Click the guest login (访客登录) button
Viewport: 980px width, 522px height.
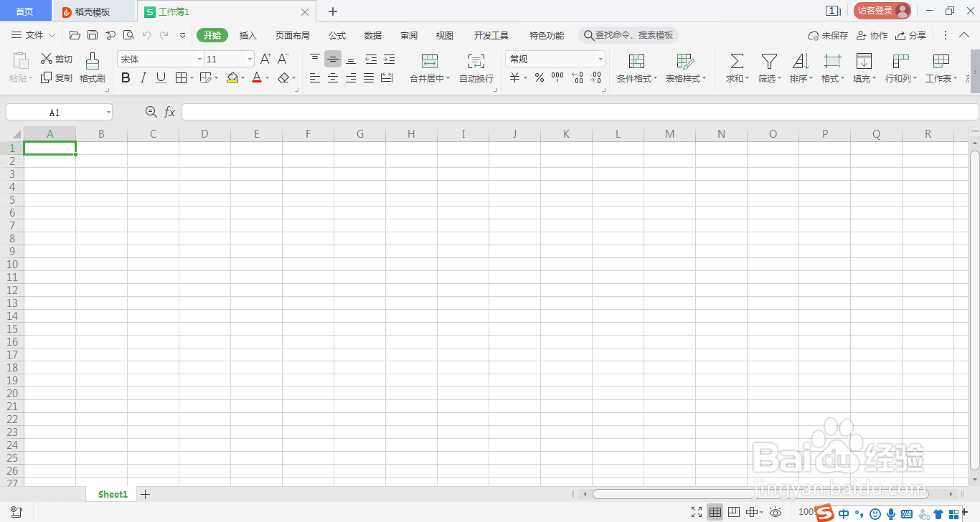pos(882,11)
